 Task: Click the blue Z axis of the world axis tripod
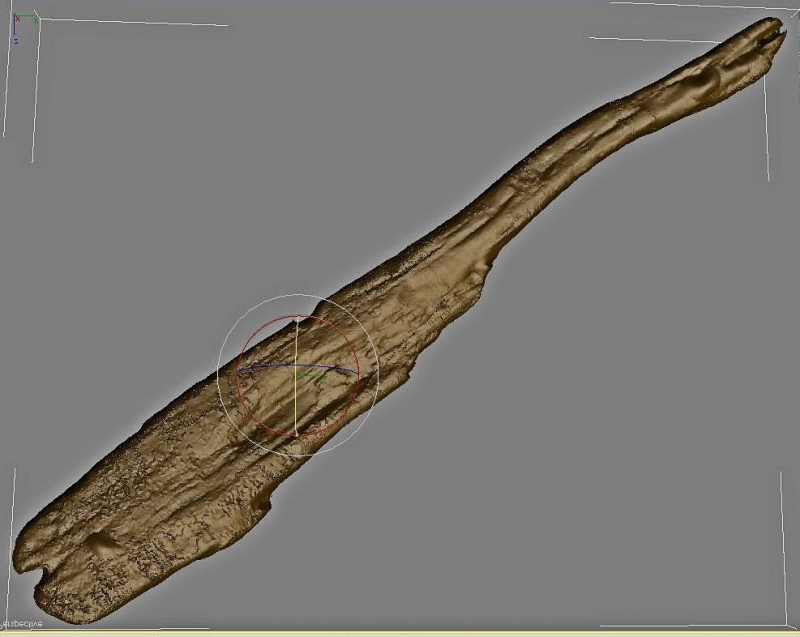(15, 34)
